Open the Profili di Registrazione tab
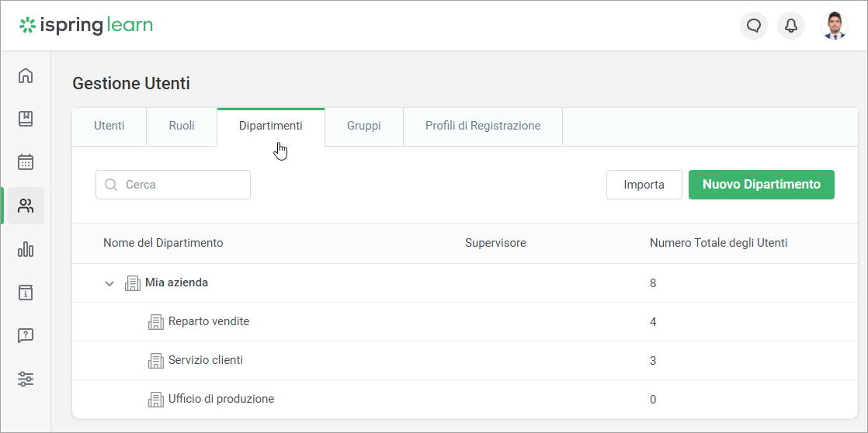 tap(482, 126)
